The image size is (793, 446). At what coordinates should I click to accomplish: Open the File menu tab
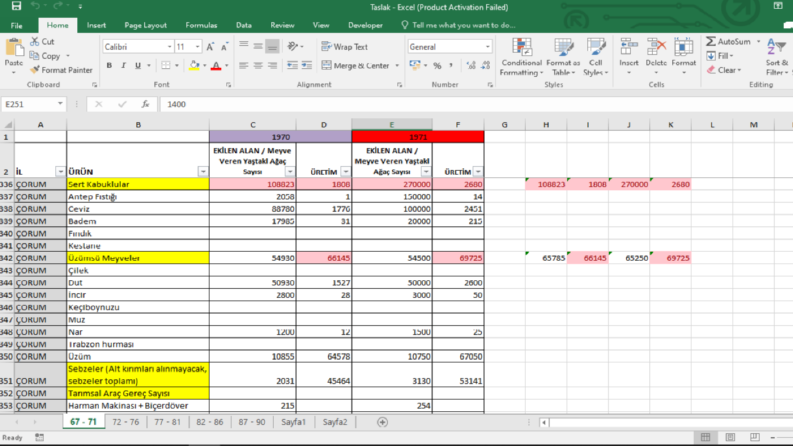click(16, 25)
